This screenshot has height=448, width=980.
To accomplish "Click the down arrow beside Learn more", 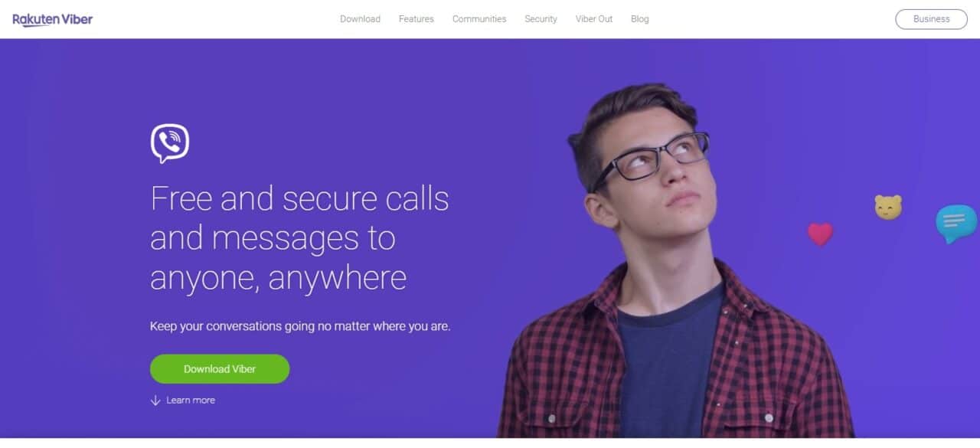I will [155, 401].
